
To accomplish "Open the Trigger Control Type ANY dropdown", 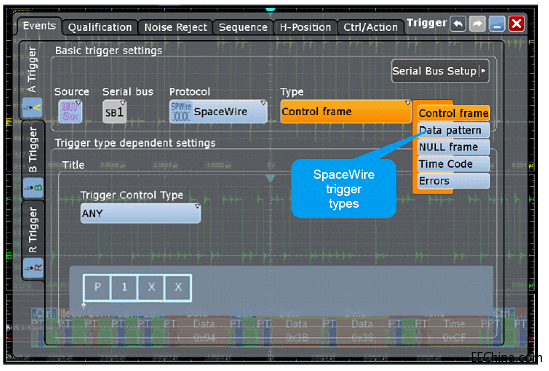I will pyautogui.click(x=141, y=213).
